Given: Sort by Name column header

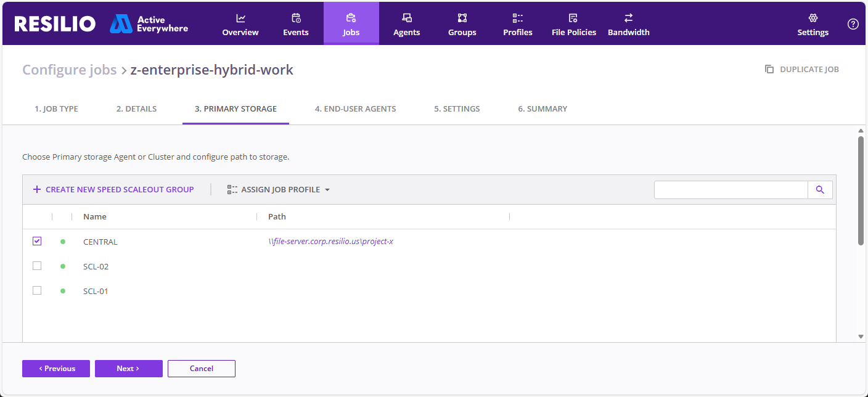Looking at the screenshot, I should coord(95,217).
